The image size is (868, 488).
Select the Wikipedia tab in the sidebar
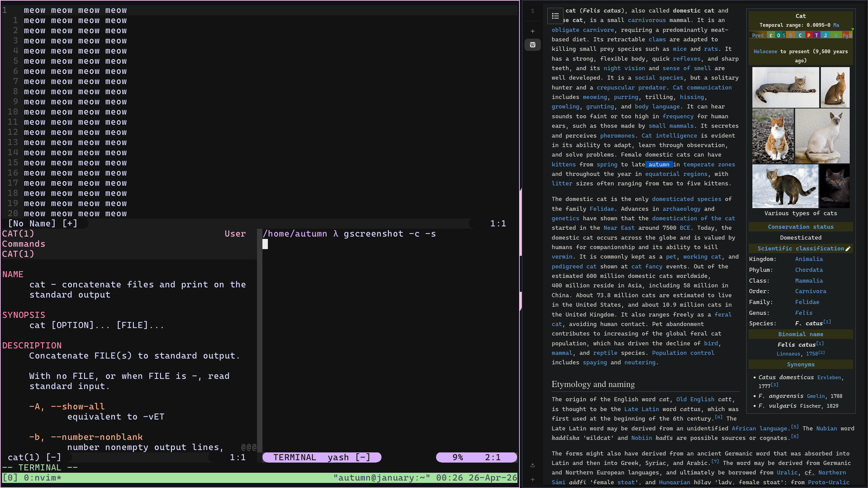pos(533,45)
